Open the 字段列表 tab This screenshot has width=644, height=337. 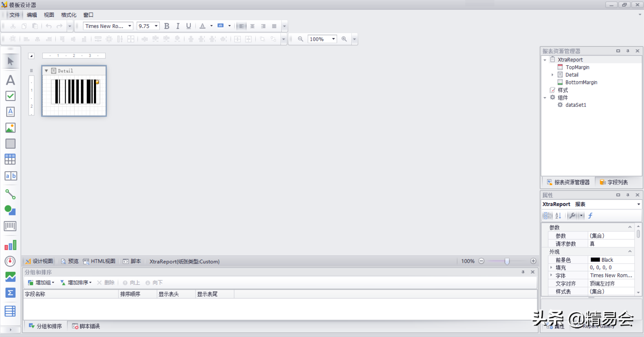[x=614, y=182]
